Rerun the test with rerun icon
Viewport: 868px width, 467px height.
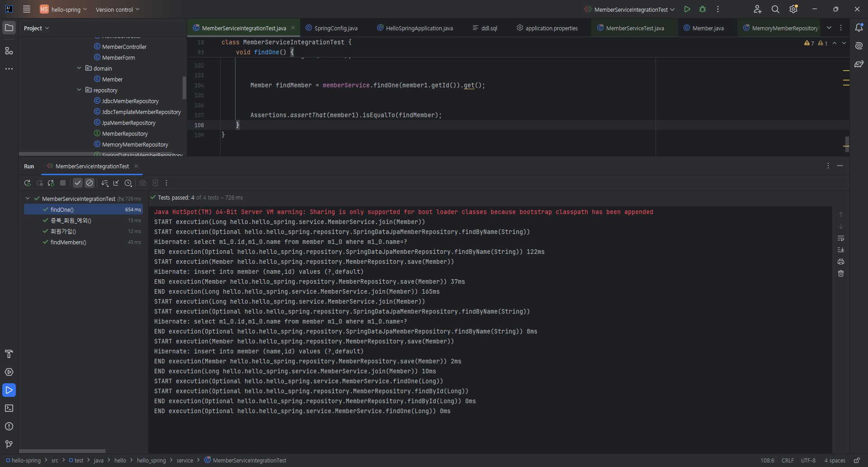[x=28, y=183]
